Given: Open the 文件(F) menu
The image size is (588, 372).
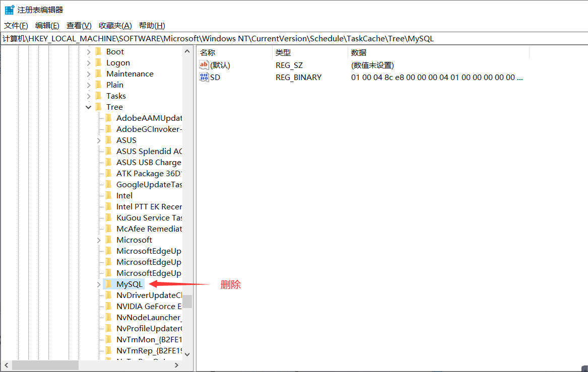Looking at the screenshot, I should [x=16, y=26].
